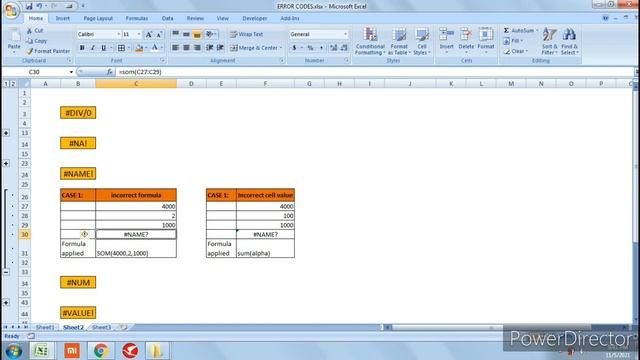Open the Name Box dropdown arrow
640x360 pixels.
coord(71,72)
